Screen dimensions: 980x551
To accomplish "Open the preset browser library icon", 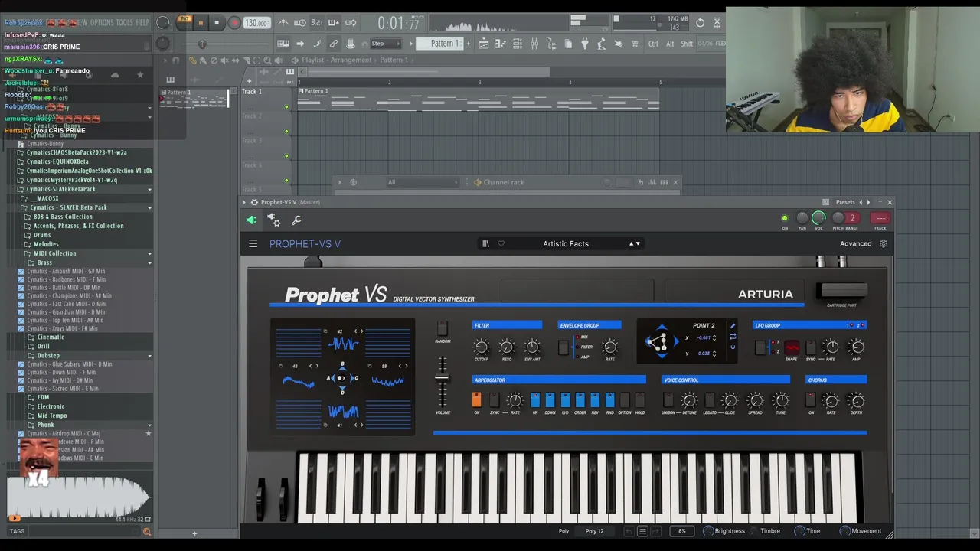I will pyautogui.click(x=485, y=244).
